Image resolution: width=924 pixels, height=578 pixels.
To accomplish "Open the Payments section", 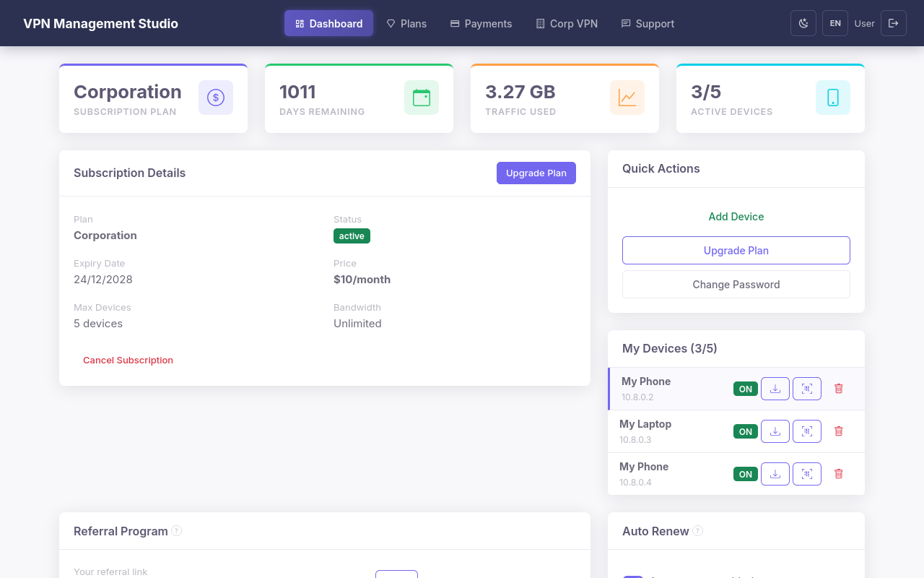I will click(x=481, y=23).
